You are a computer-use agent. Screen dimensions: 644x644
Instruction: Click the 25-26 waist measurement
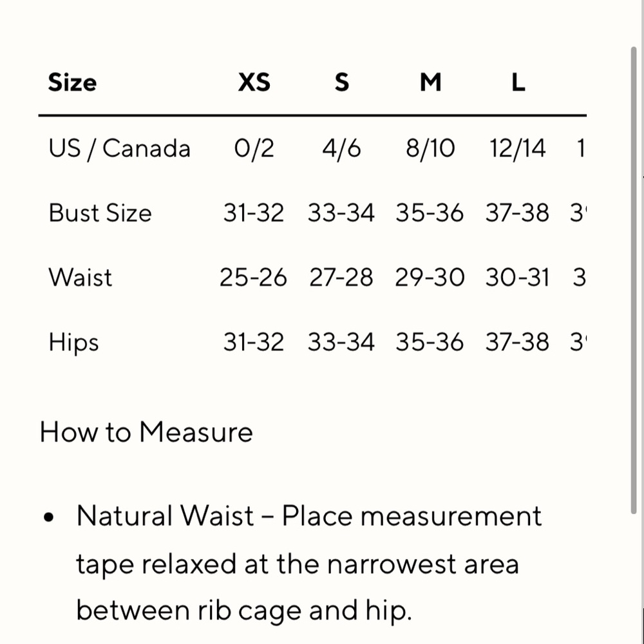(x=253, y=278)
